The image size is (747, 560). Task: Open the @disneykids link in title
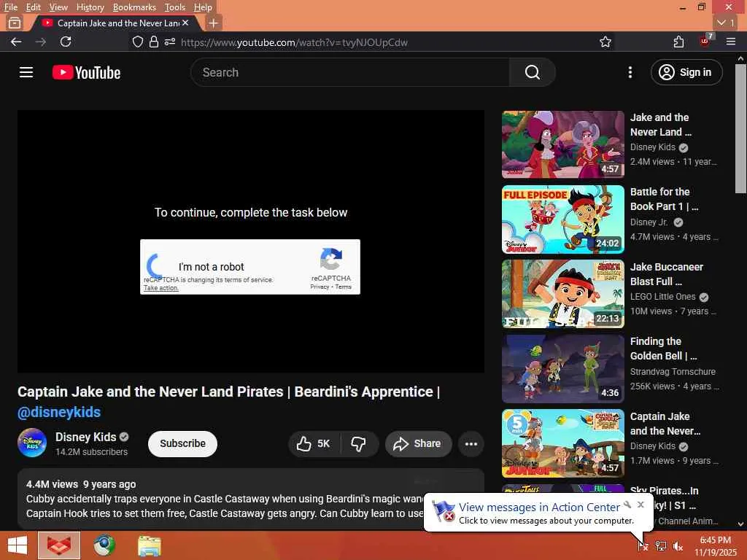[59, 413]
